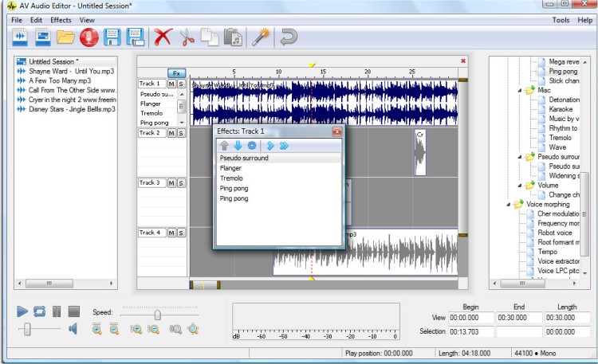
Task: Click the red X delete icon
Action: pos(163,37)
